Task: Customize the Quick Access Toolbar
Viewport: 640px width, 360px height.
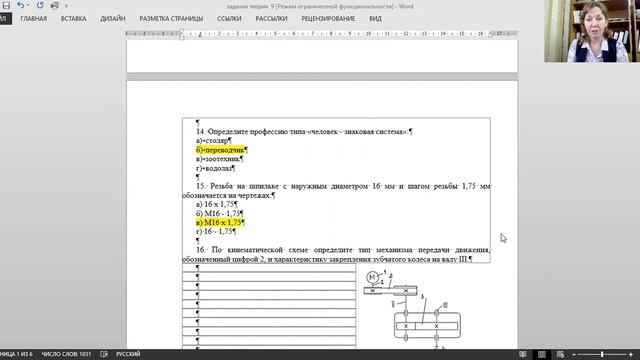Action: [67, 6]
